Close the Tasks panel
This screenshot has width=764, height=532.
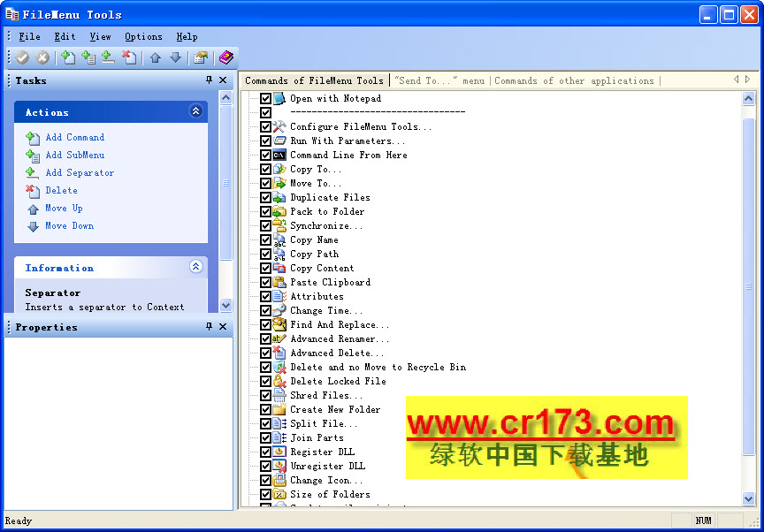tap(223, 80)
